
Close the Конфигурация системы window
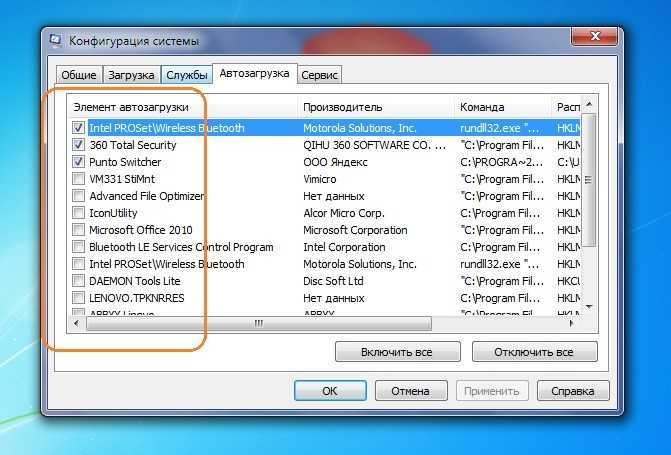(x=594, y=36)
